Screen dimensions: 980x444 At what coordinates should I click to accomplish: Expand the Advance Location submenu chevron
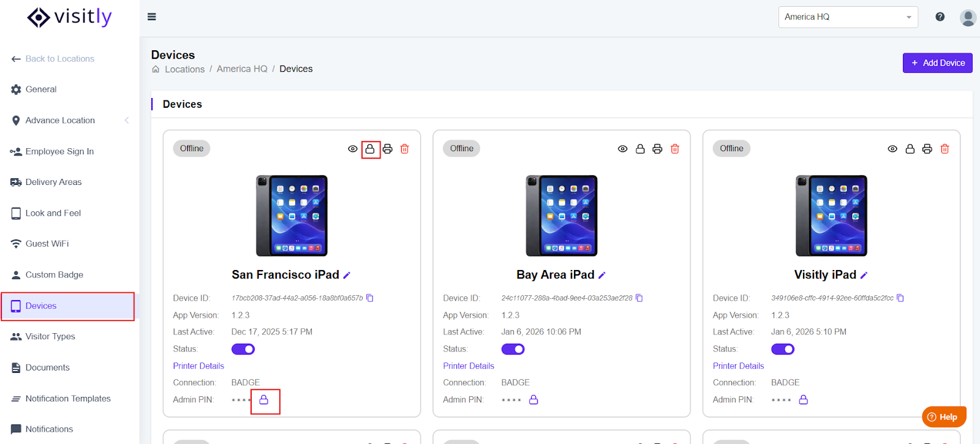pos(127,120)
